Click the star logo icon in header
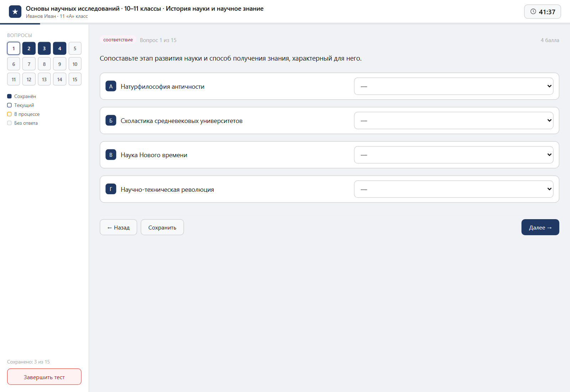The image size is (570, 392). coord(15,12)
